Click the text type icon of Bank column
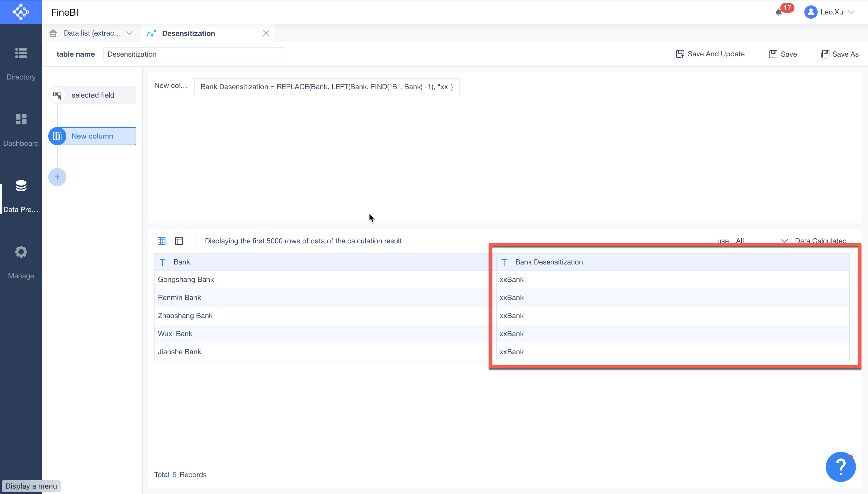The width and height of the screenshot is (868, 494). click(163, 262)
